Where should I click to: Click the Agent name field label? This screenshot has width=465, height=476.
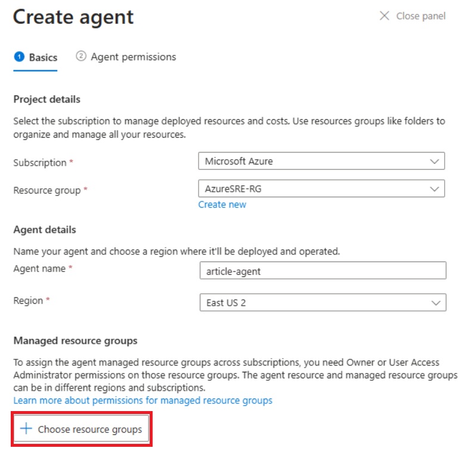[x=40, y=269]
